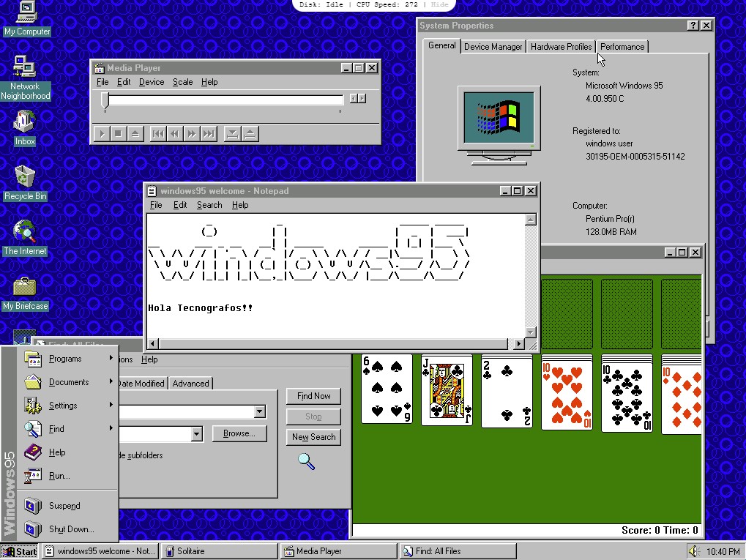Click the Rewind button in Media Player

[174, 133]
